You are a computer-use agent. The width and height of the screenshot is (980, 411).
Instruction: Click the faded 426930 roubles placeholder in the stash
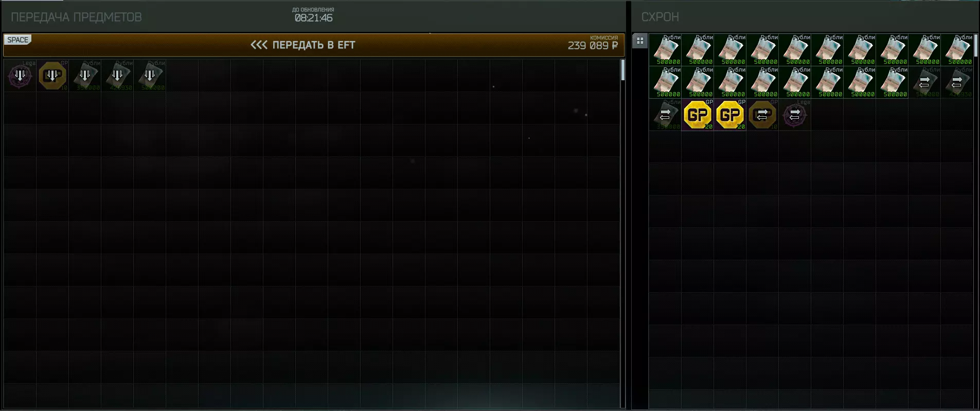[x=957, y=82]
